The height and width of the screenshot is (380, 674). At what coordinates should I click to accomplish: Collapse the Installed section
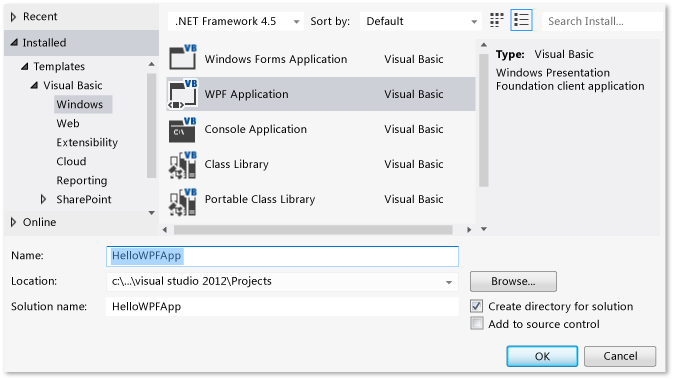tap(14, 43)
